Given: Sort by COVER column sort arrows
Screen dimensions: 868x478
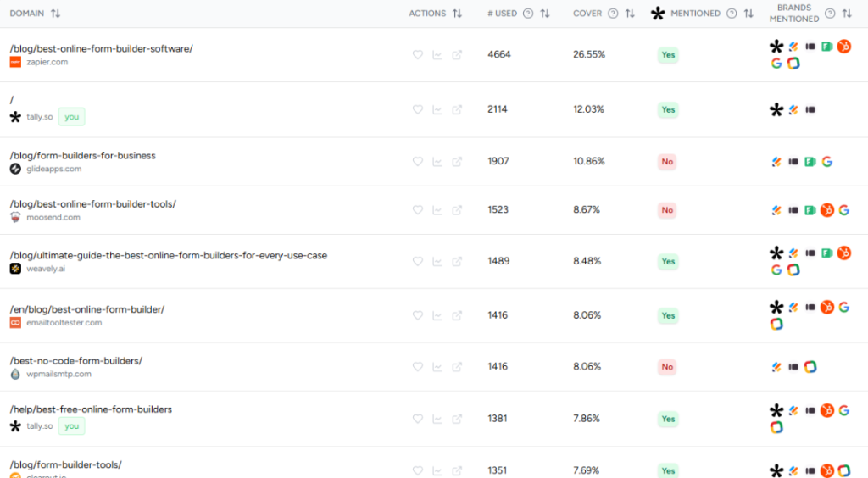Looking at the screenshot, I should click(630, 14).
